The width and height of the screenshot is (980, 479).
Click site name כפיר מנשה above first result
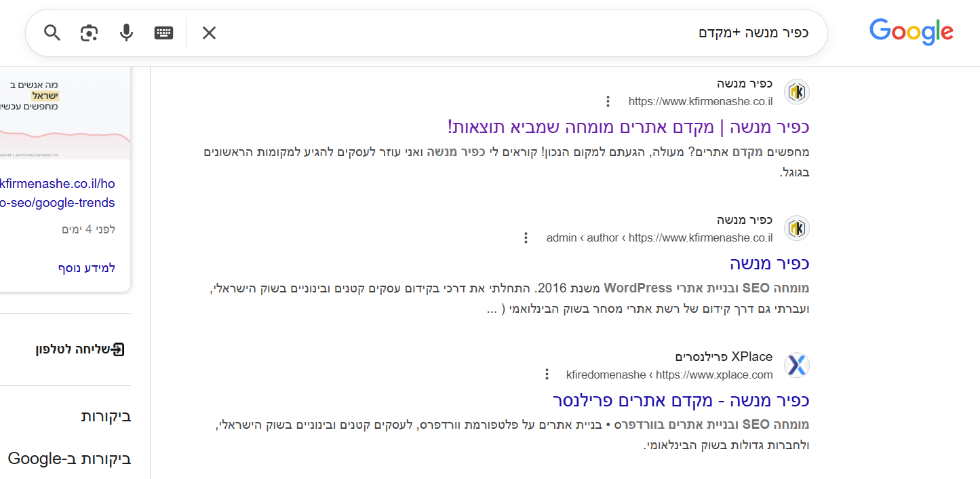745,84
